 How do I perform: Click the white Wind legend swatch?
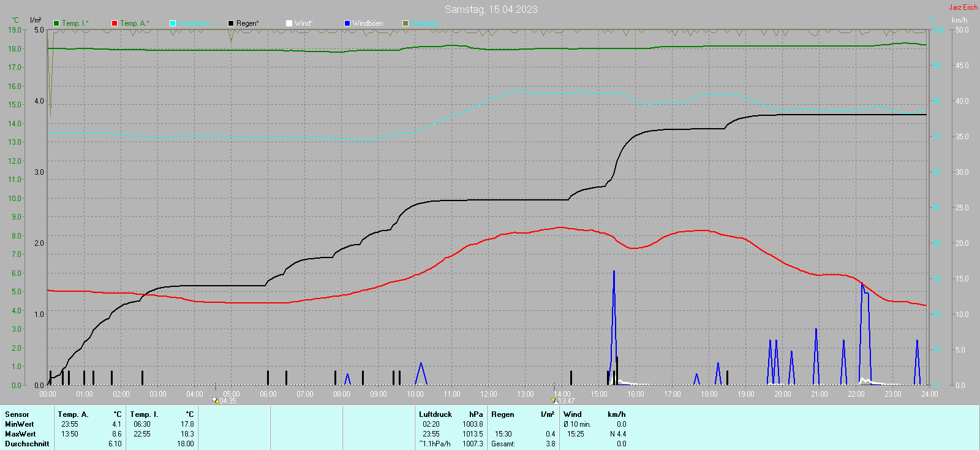(x=289, y=23)
